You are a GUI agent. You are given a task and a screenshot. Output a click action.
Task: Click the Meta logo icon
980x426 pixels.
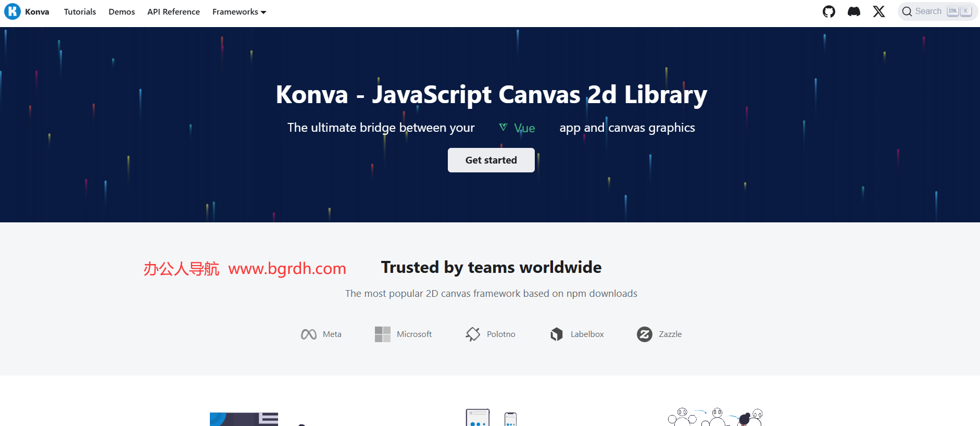pos(309,334)
